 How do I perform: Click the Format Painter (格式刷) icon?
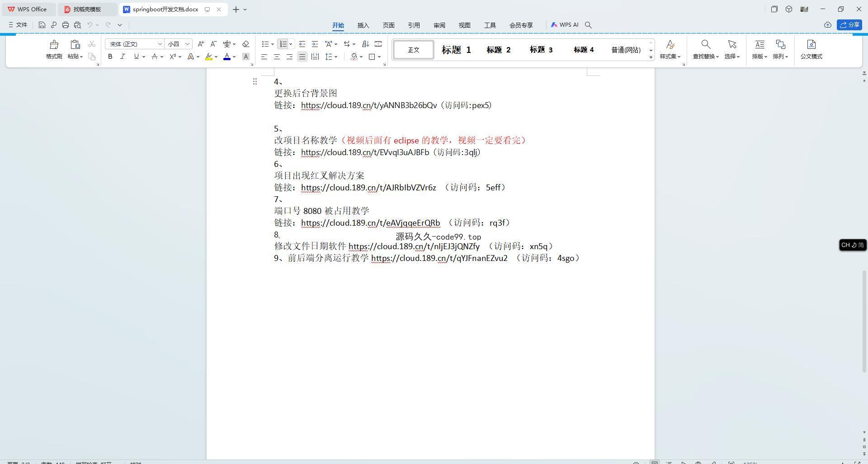pos(54,45)
